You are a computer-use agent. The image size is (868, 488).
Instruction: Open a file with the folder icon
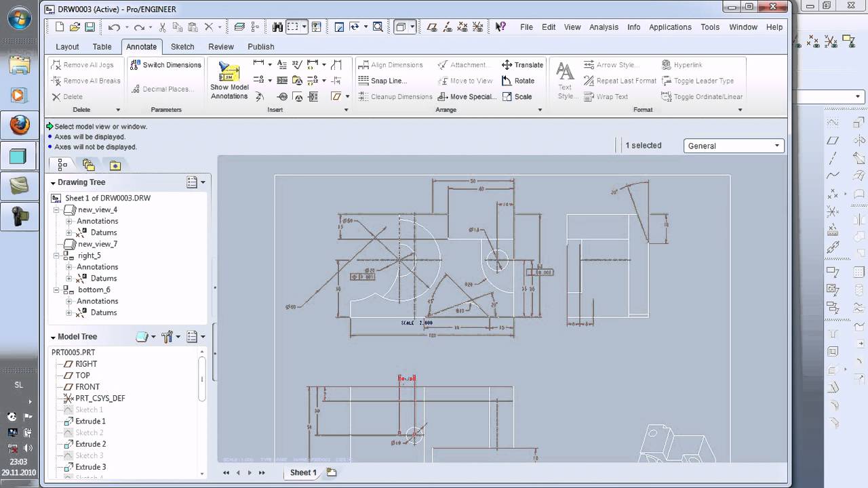[75, 27]
